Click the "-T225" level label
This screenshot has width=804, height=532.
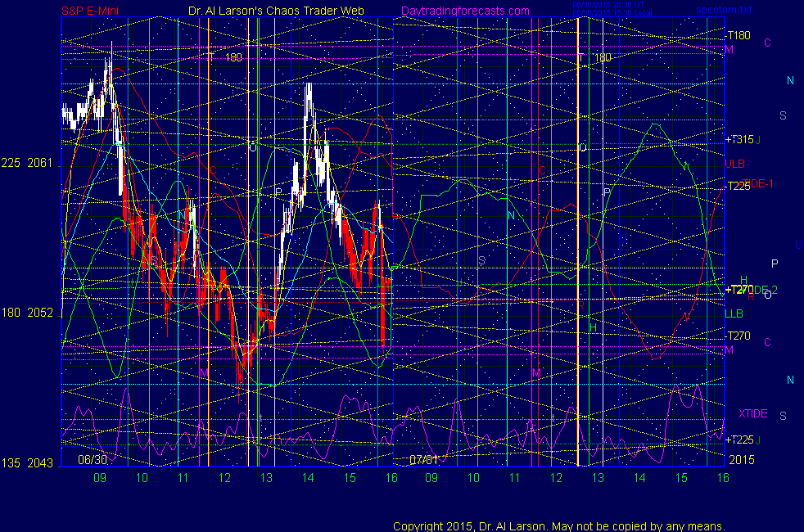pos(738,186)
